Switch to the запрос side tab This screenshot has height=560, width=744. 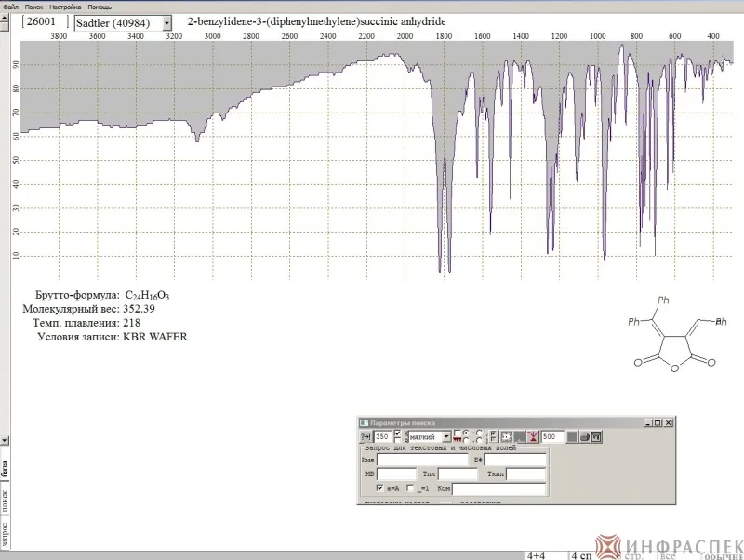(x=5, y=534)
